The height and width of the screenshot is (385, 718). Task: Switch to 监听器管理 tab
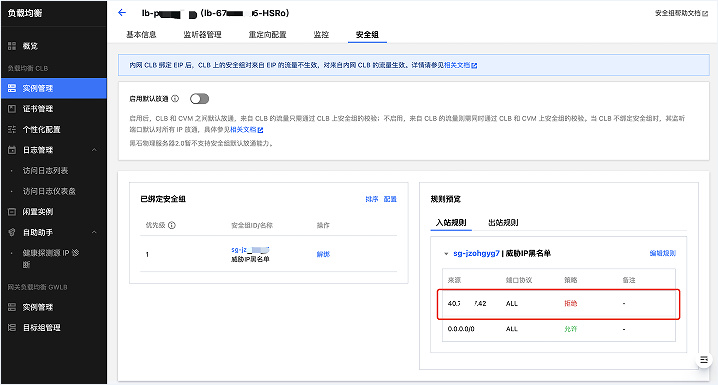coord(202,35)
